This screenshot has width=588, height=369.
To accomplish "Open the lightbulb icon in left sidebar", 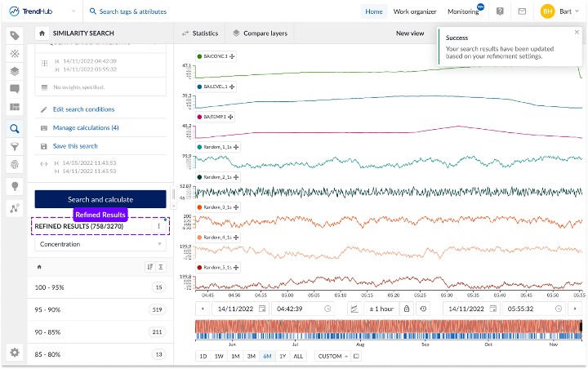I will [15, 186].
